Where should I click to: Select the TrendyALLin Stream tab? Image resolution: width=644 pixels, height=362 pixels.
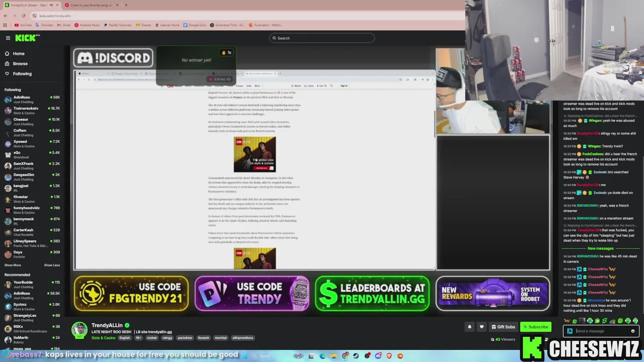point(30,5)
